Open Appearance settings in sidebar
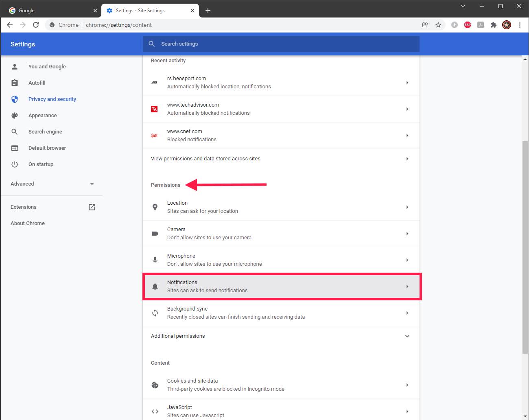Image resolution: width=529 pixels, height=420 pixels. tap(42, 116)
